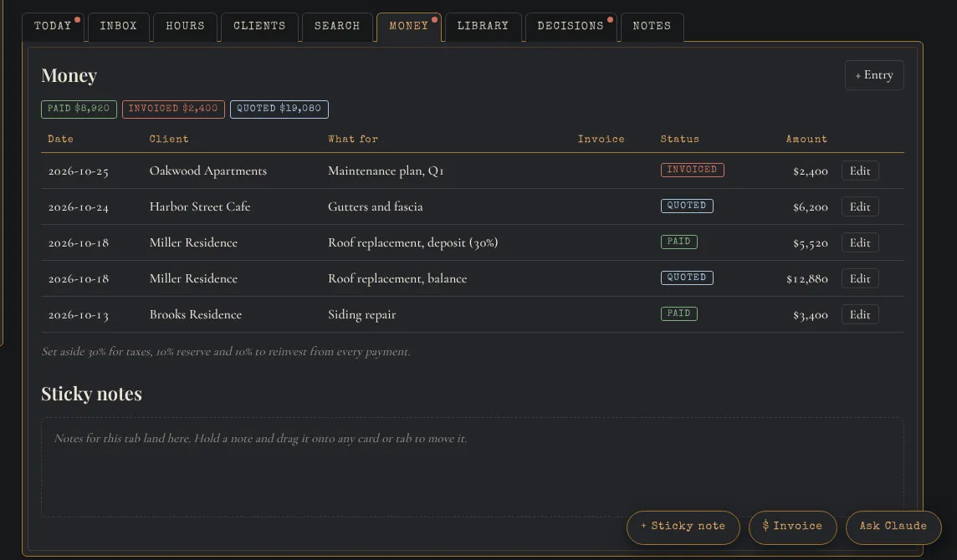The image size is (957, 560).
Task: Click the Invoice column header
Action: click(601, 139)
